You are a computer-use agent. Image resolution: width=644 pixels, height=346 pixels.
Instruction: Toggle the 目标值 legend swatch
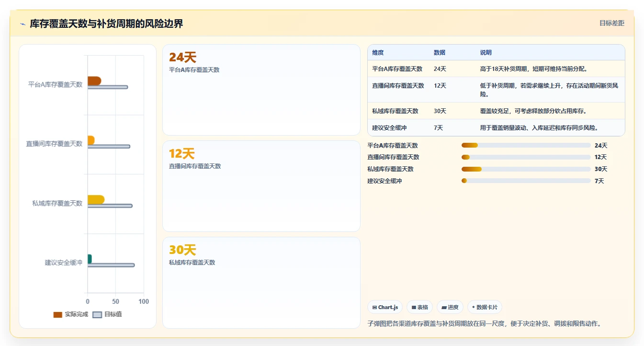[x=97, y=315]
